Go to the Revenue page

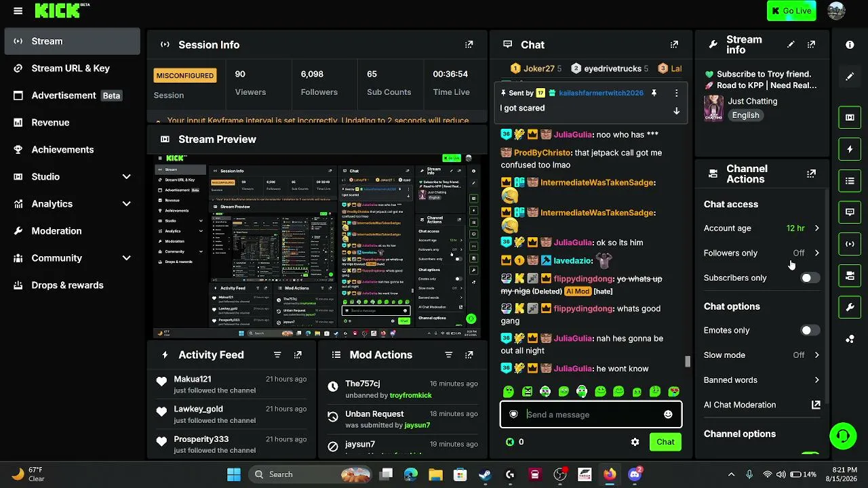[72, 123]
